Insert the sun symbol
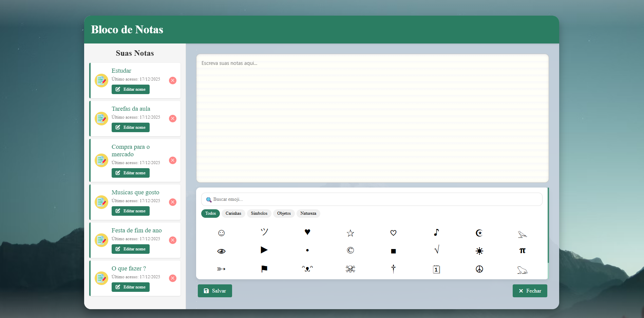This screenshot has height=318, width=644. coord(479,251)
